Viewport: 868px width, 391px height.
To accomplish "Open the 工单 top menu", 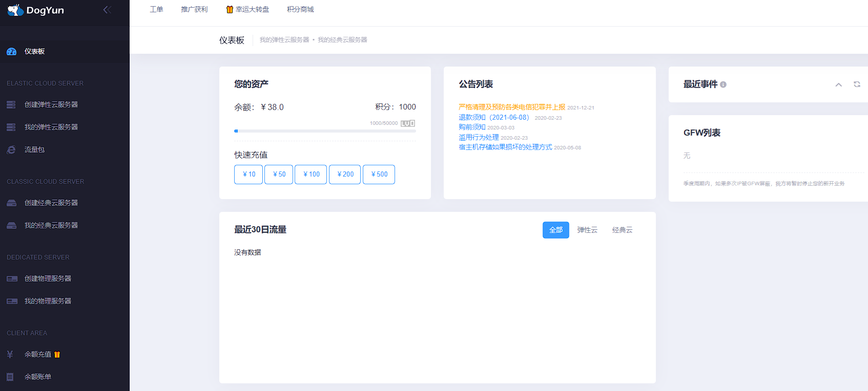I will pos(156,10).
